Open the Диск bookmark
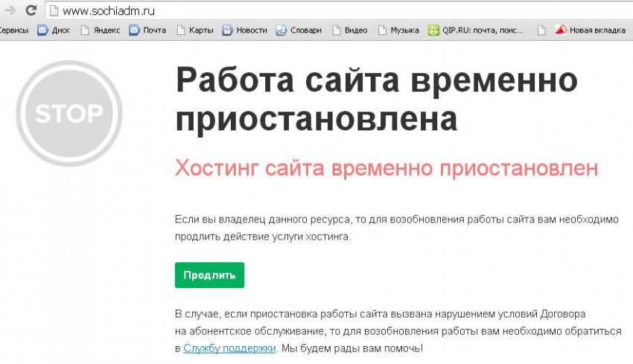Screen dimensions: 633x364 54,31
